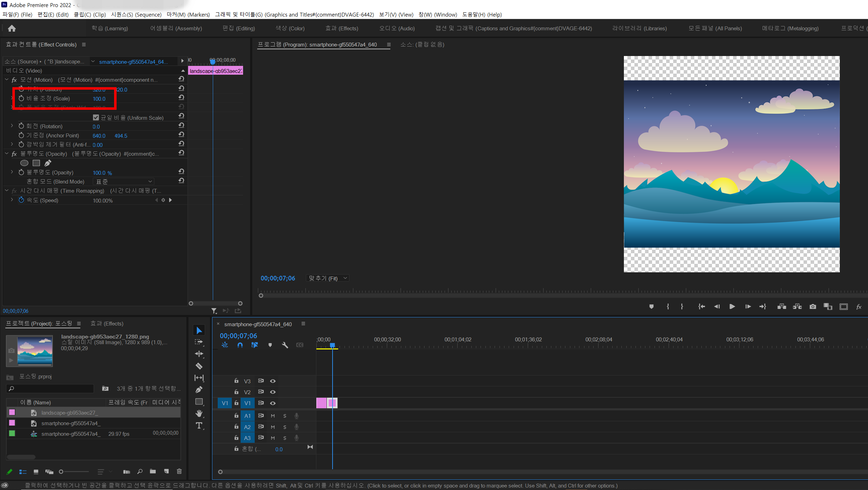Expand Rotation property

tap(12, 125)
